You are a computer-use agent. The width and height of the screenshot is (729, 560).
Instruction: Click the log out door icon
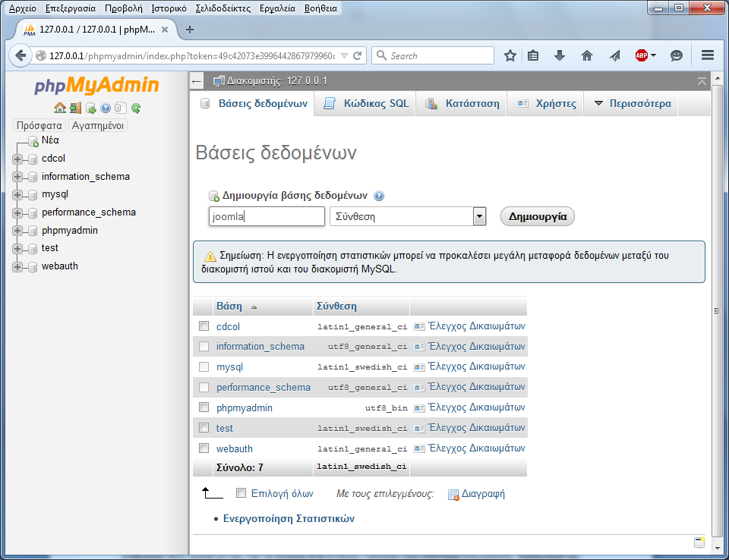pyautogui.click(x=75, y=109)
